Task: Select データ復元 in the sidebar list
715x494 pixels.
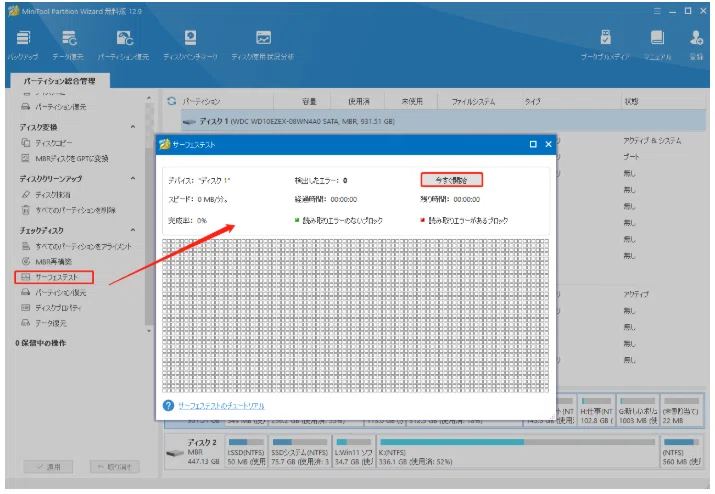Action: pos(44,323)
